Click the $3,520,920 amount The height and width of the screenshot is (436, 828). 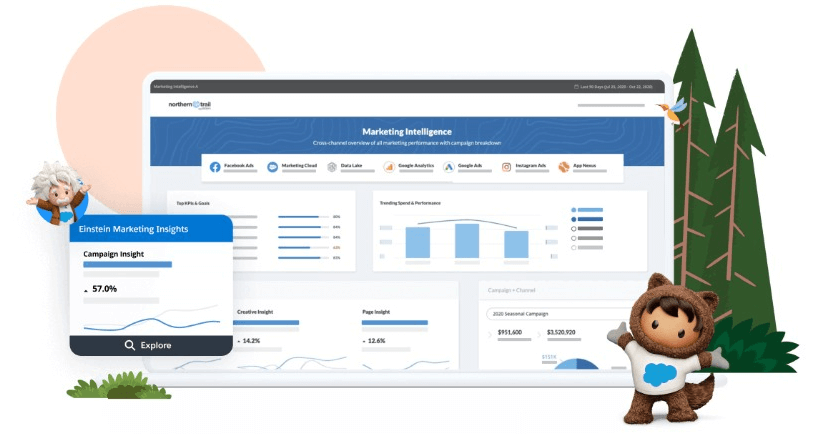[x=561, y=332]
